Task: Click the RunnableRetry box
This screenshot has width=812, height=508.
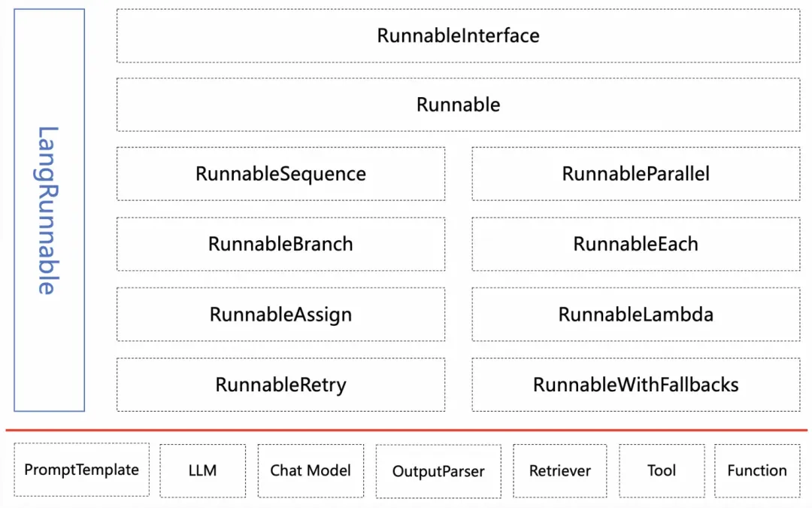Action: pyautogui.click(x=280, y=385)
